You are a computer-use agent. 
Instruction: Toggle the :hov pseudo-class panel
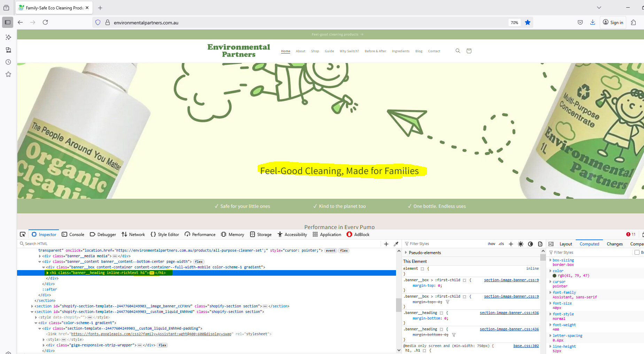(x=491, y=244)
